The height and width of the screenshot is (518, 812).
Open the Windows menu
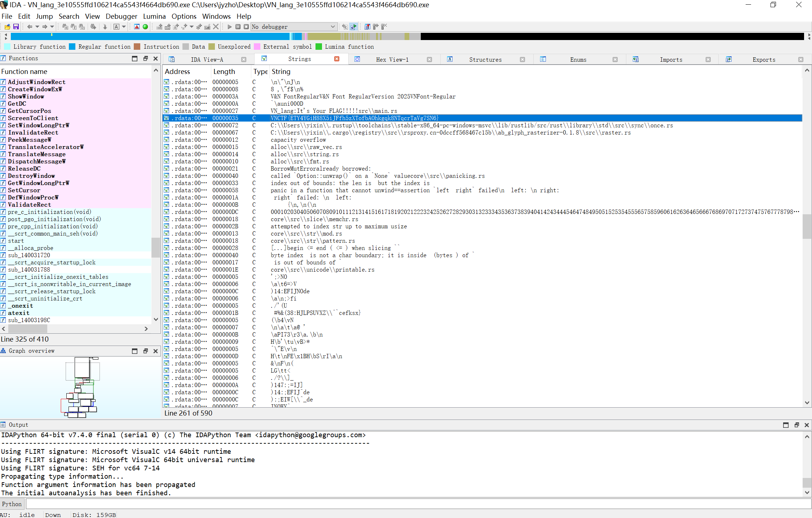tap(216, 16)
